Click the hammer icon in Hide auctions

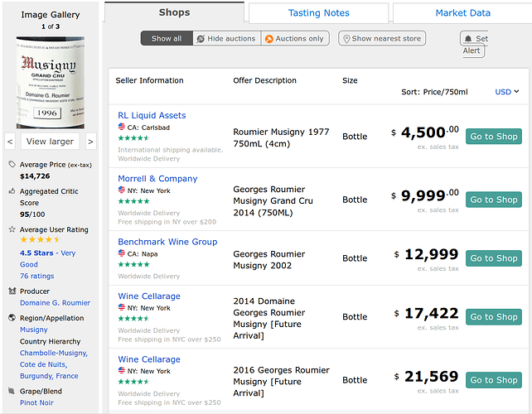click(x=201, y=39)
